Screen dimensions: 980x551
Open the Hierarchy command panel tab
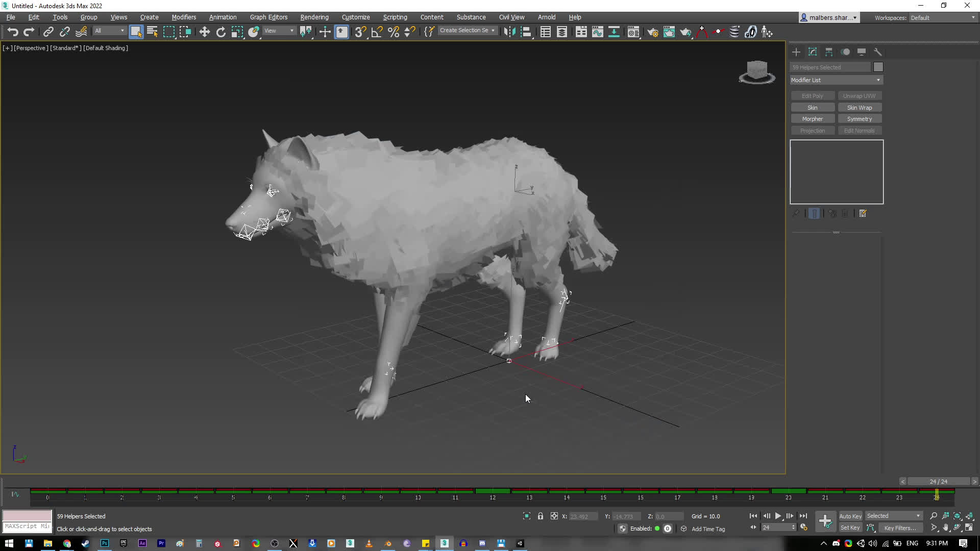point(829,52)
